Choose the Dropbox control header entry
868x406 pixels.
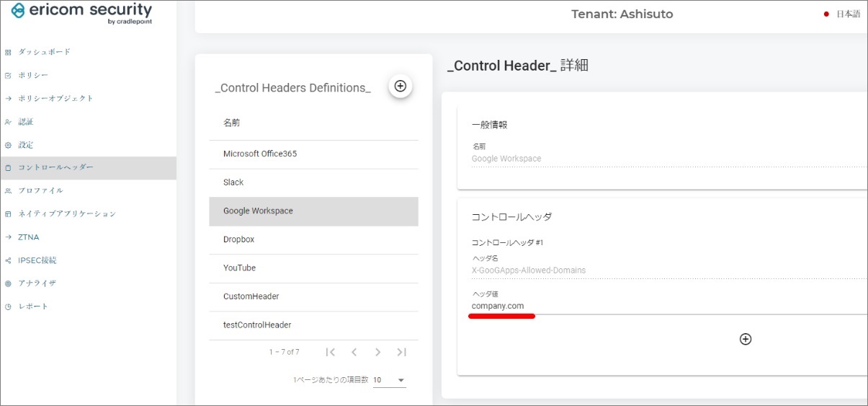click(x=239, y=239)
